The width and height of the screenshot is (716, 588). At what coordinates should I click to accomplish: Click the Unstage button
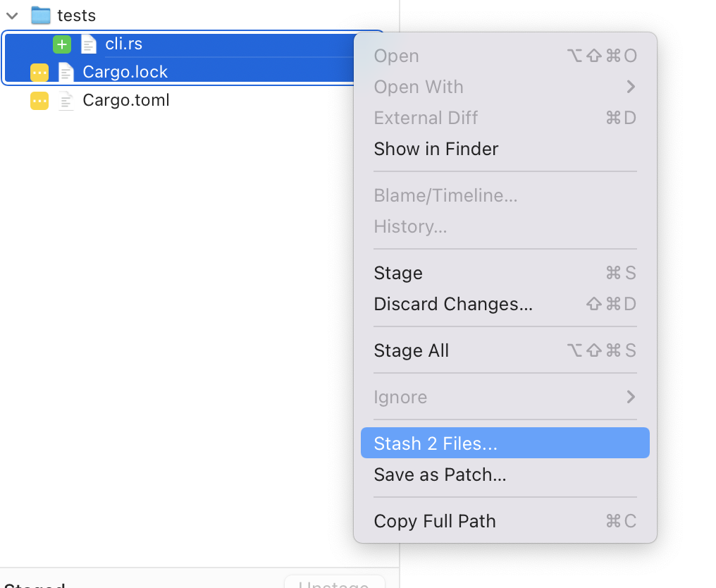(335, 584)
